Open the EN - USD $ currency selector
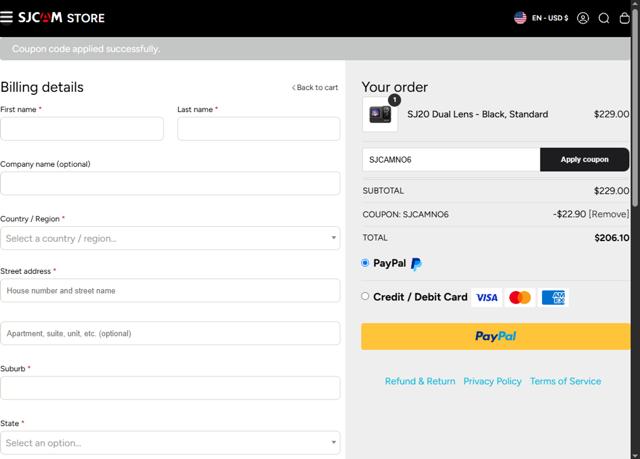The width and height of the screenshot is (640, 459). pos(550,18)
